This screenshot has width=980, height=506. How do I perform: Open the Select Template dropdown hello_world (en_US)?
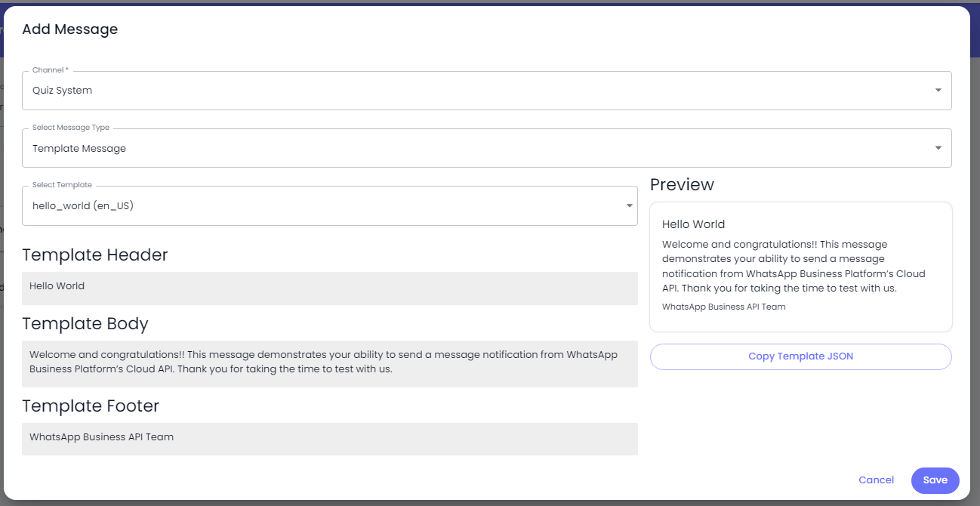pyautogui.click(x=329, y=205)
